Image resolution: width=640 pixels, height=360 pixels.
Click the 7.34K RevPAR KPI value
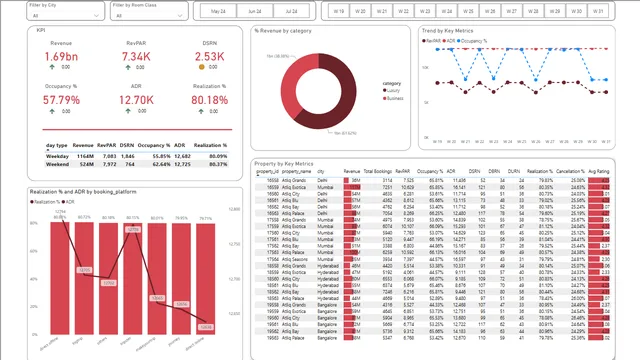[x=136, y=57]
